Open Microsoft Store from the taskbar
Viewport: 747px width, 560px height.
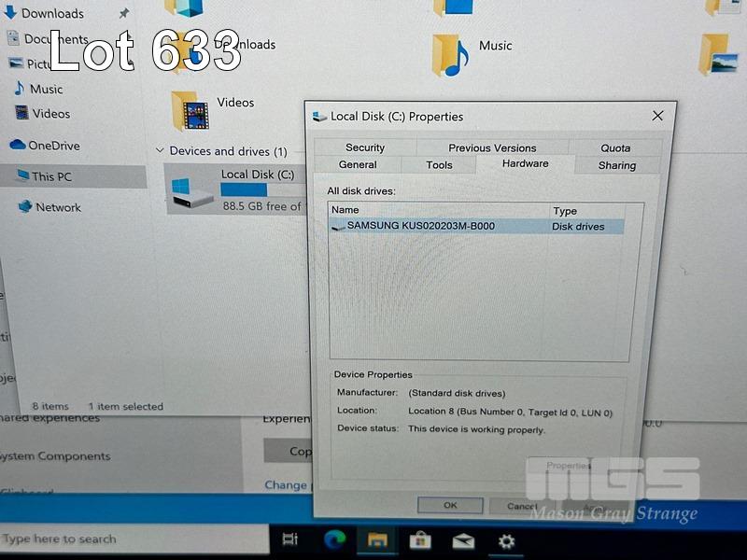(x=420, y=541)
